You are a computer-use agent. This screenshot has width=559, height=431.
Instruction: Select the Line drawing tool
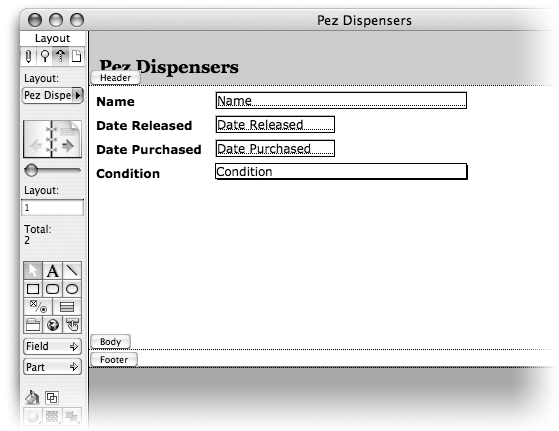(72, 271)
